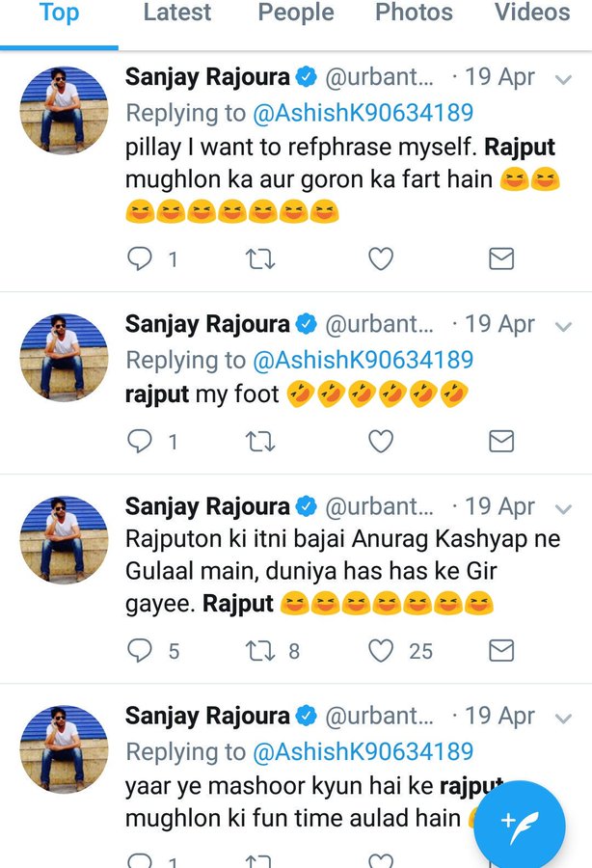Like the 'refphrase myself' tweet

pos(381,258)
